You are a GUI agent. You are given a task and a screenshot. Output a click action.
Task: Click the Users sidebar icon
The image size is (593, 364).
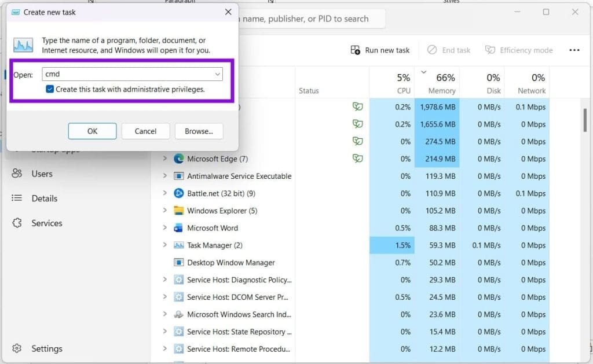[x=17, y=174]
